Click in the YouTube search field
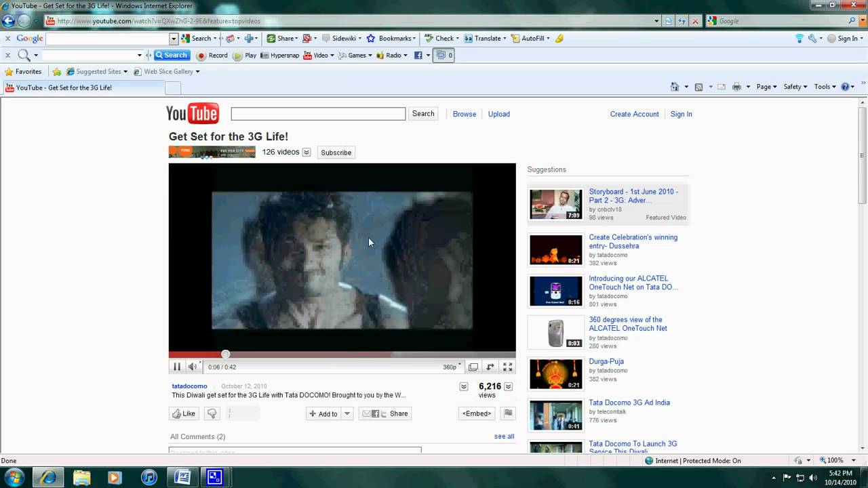This screenshot has height=488, width=868. pyautogui.click(x=318, y=114)
